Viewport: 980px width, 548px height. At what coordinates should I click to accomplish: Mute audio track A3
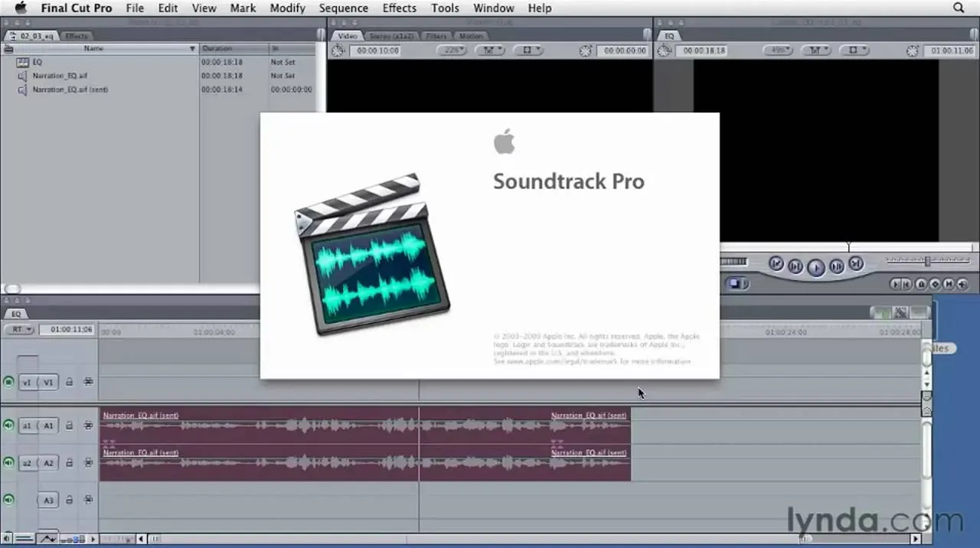click(8, 500)
